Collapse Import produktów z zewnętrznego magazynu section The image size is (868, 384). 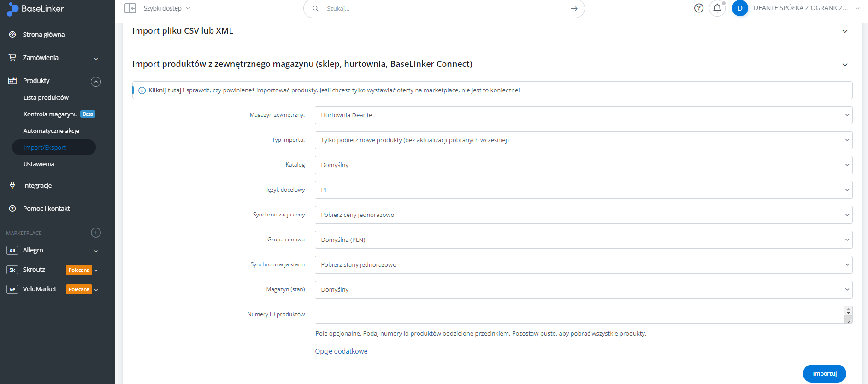(845, 65)
